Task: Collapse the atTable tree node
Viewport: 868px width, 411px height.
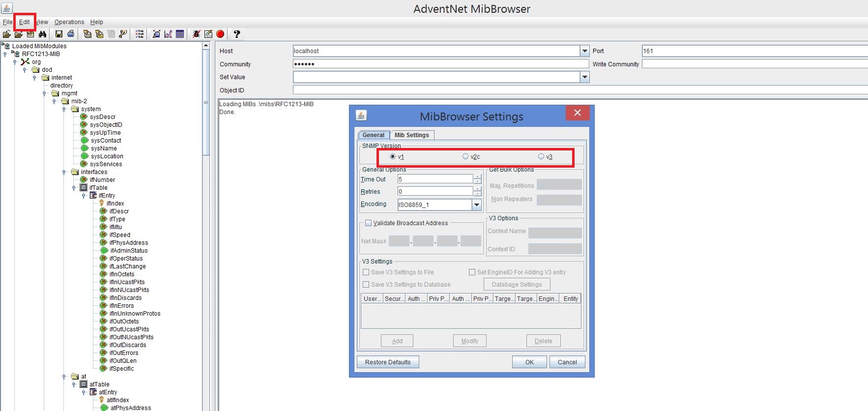Action: click(x=74, y=384)
